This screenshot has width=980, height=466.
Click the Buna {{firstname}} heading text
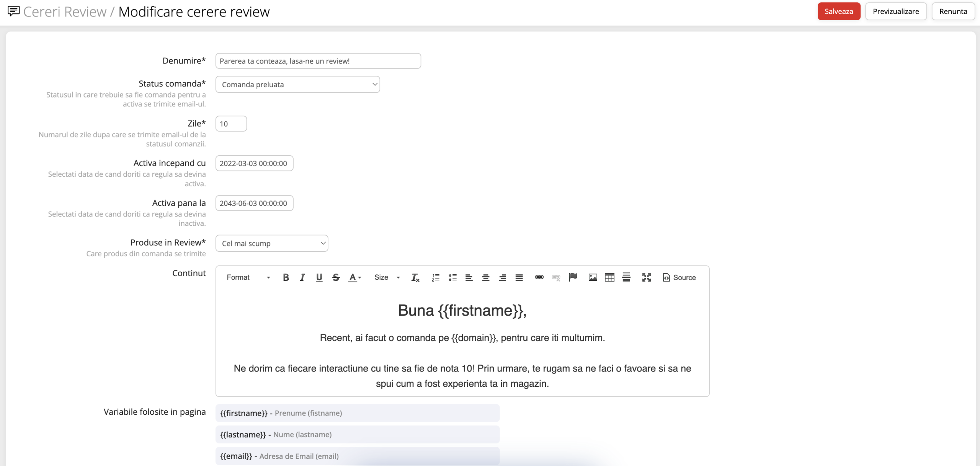462,311
